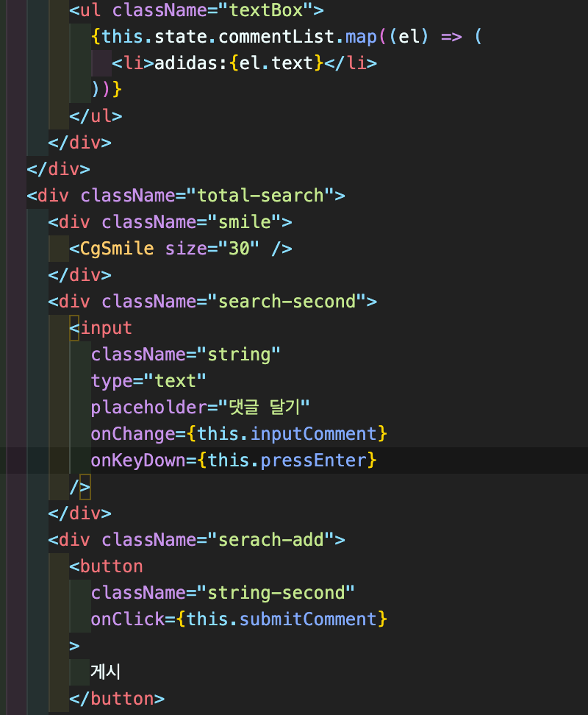This screenshot has width=588, height=715.
Task: Click the 게시 button label text
Action: (105, 672)
